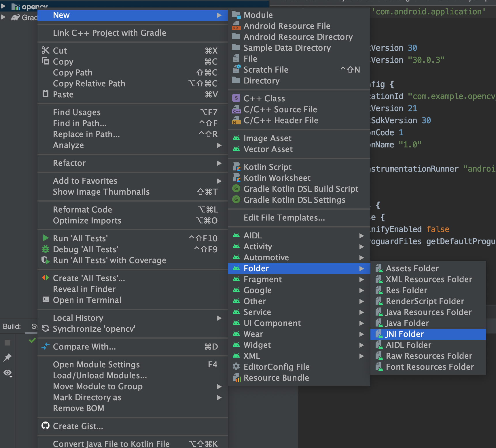
Task: Open the Refactor submenu
Action: click(x=132, y=163)
